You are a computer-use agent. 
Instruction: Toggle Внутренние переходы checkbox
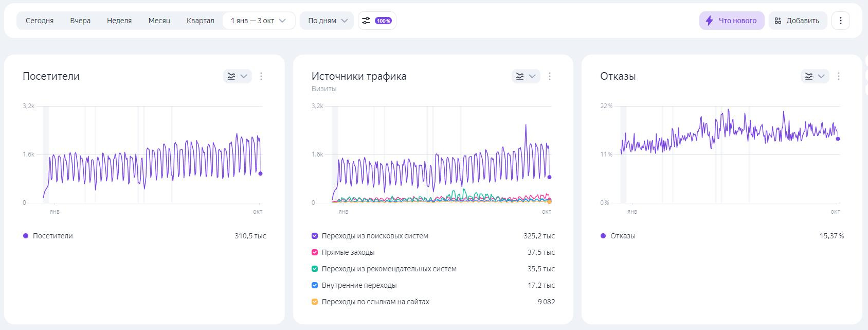pos(315,285)
